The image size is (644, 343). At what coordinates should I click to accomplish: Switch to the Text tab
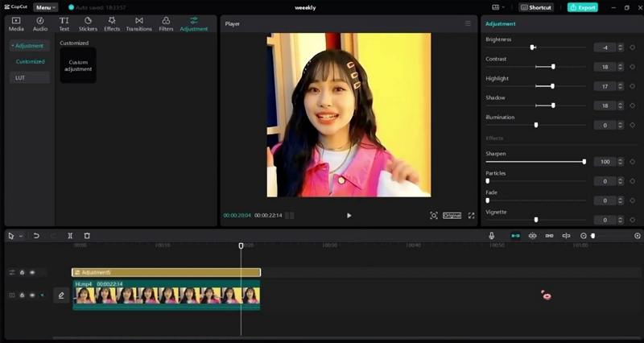point(64,24)
